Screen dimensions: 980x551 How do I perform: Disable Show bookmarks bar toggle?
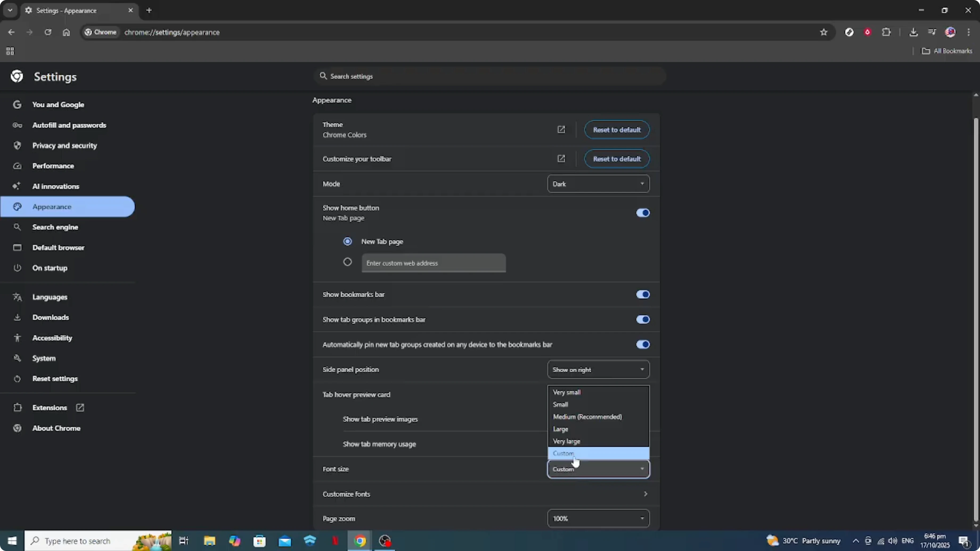643,294
